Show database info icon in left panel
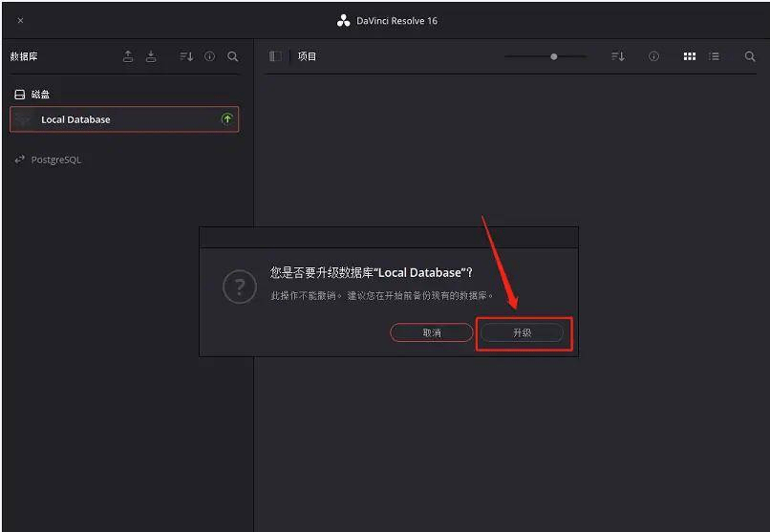Screen dimensions: 770x532 pos(209,56)
